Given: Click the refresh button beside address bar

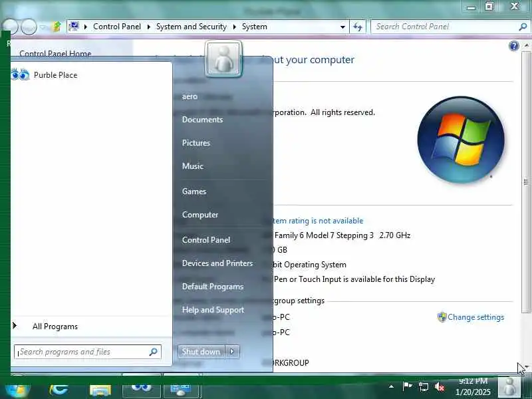Looking at the screenshot, I should [x=358, y=27].
